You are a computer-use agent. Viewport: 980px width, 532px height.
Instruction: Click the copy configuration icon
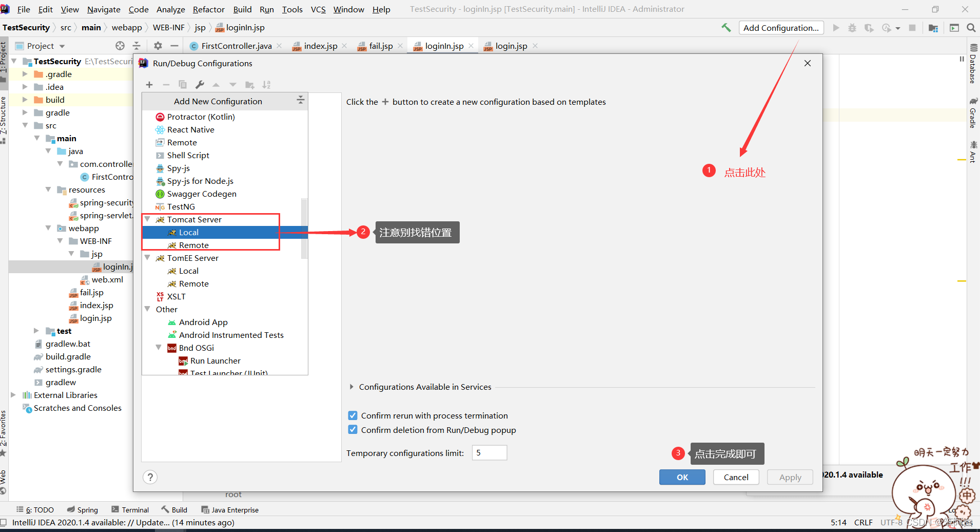point(183,85)
